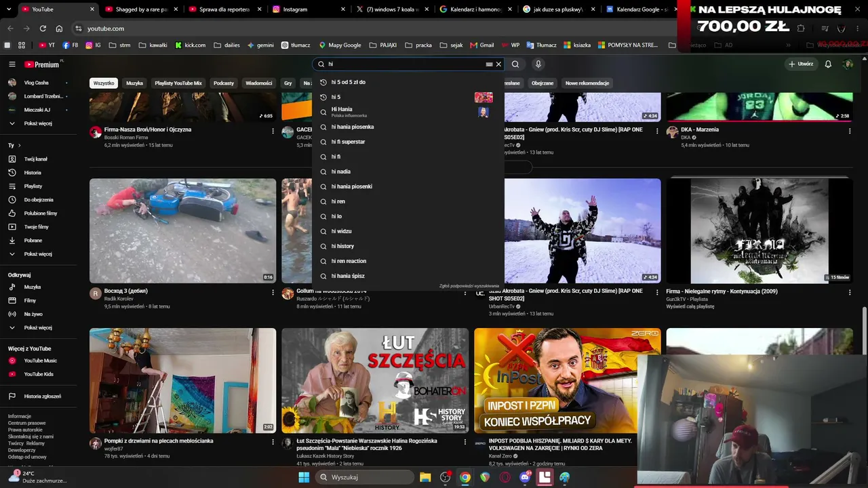Open the kick.com bookmark
Image resolution: width=868 pixels, height=488 pixels.
[191, 45]
